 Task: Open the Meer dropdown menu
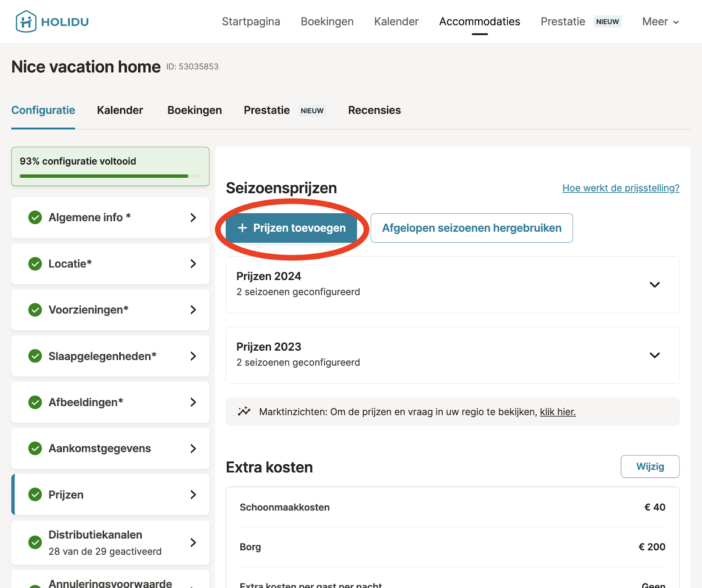pyautogui.click(x=660, y=22)
